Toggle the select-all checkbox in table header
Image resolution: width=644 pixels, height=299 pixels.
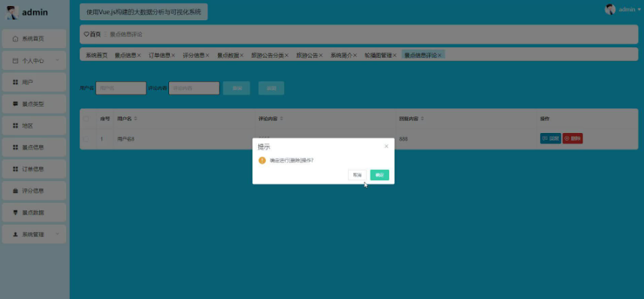point(86,119)
